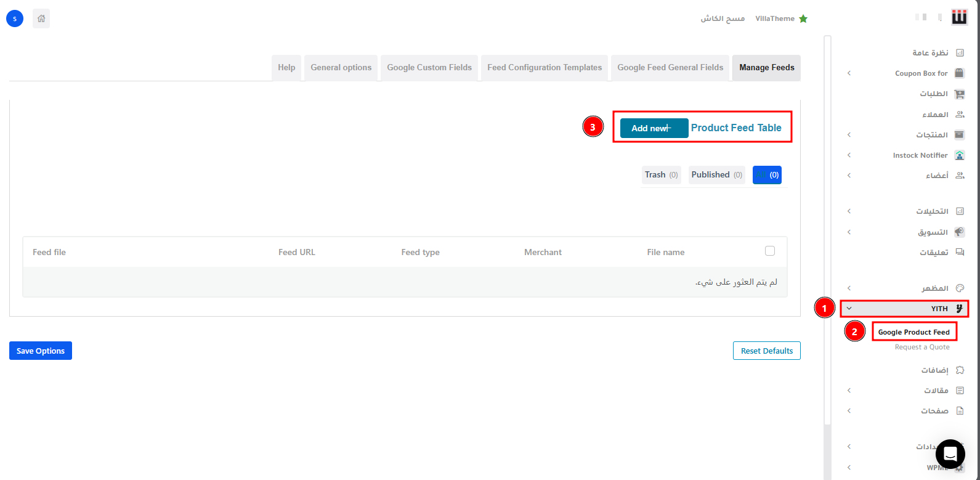The image size is (980, 480).
Task: Switch to the General options tab
Action: 341,68
